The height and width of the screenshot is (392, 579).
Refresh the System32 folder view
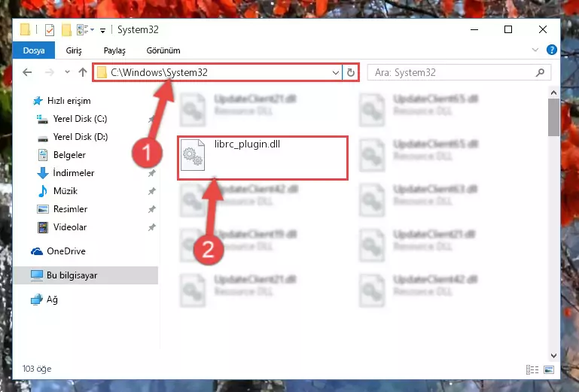pos(350,72)
